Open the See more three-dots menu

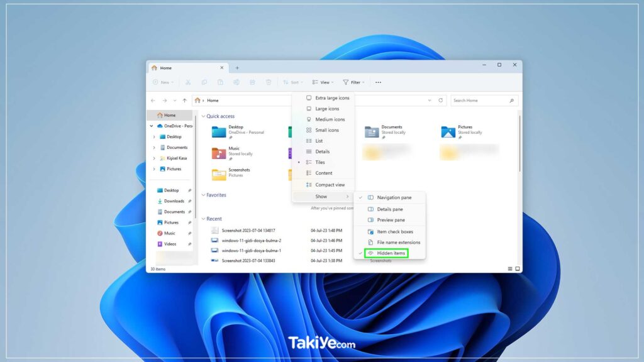click(x=378, y=82)
